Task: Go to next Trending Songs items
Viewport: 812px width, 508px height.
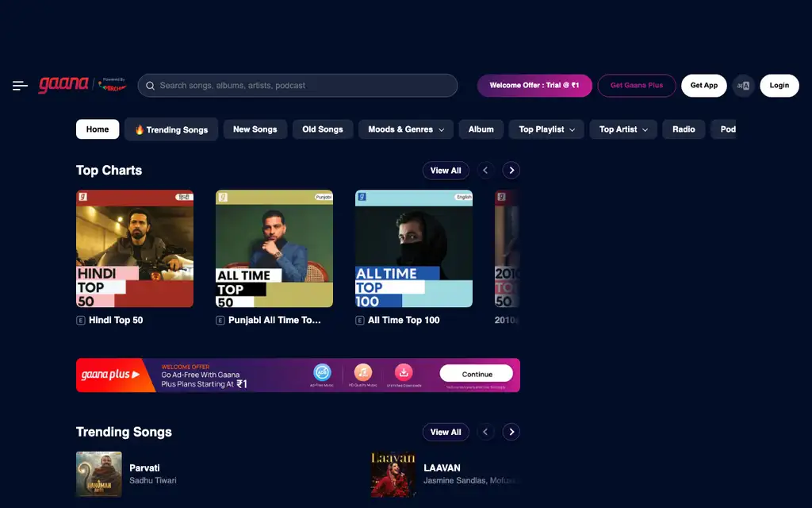Action: click(x=511, y=432)
